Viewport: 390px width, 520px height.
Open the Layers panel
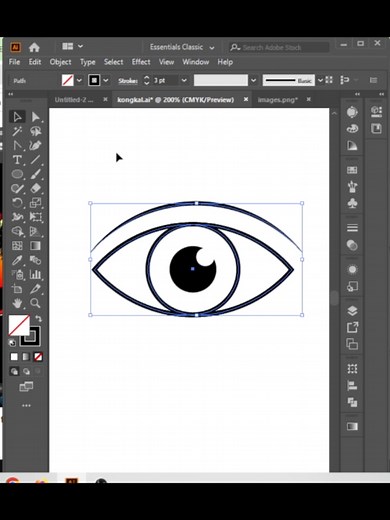352,311
